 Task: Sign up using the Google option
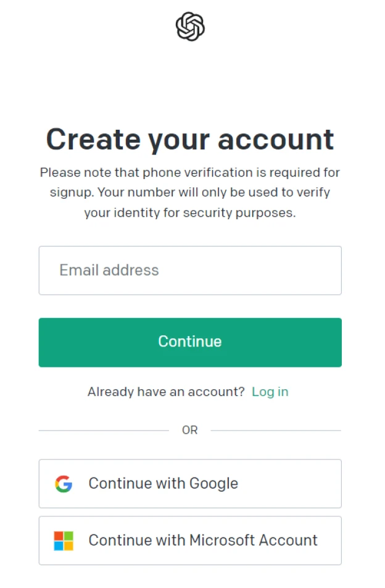point(190,484)
